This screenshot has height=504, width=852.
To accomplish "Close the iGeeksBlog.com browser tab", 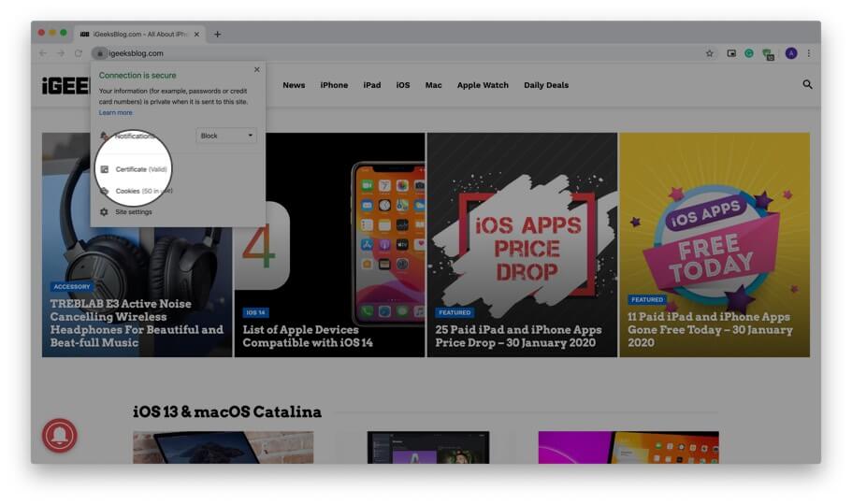I will (196, 34).
